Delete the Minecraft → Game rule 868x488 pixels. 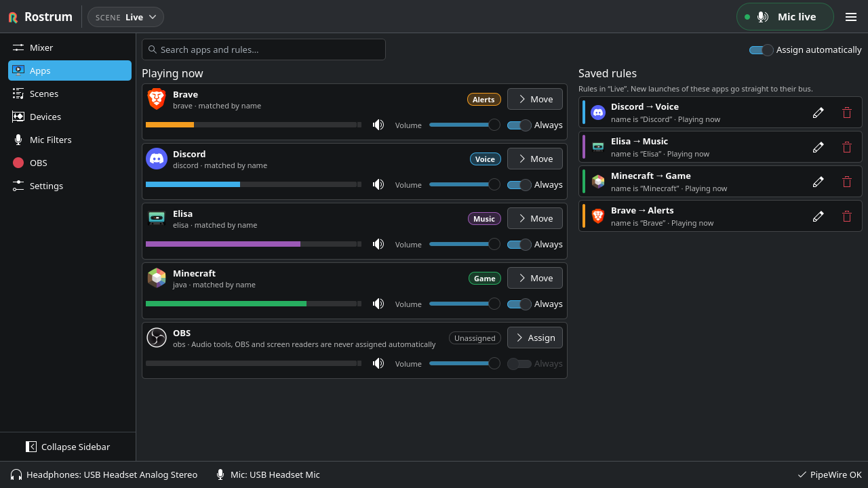[847, 182]
